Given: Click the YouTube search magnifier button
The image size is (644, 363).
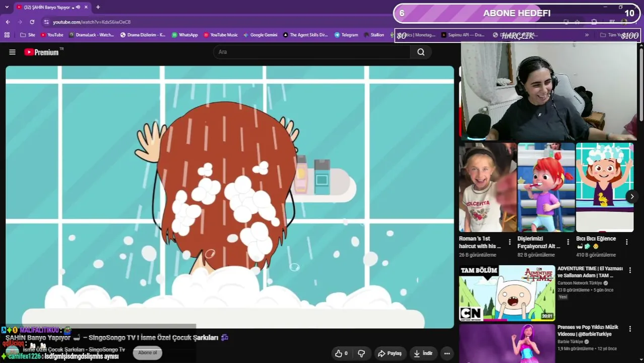Looking at the screenshot, I should tap(421, 52).
